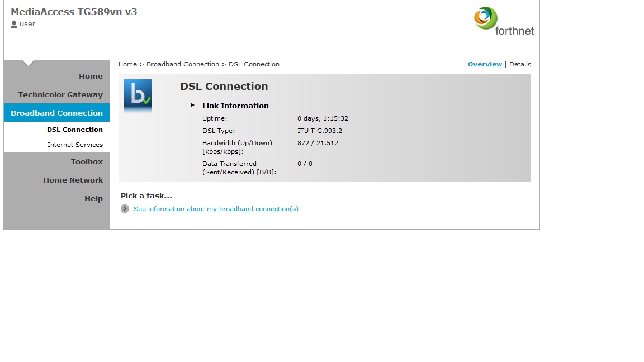644x362 pixels.
Task: Switch to the Details view
Action: point(520,64)
